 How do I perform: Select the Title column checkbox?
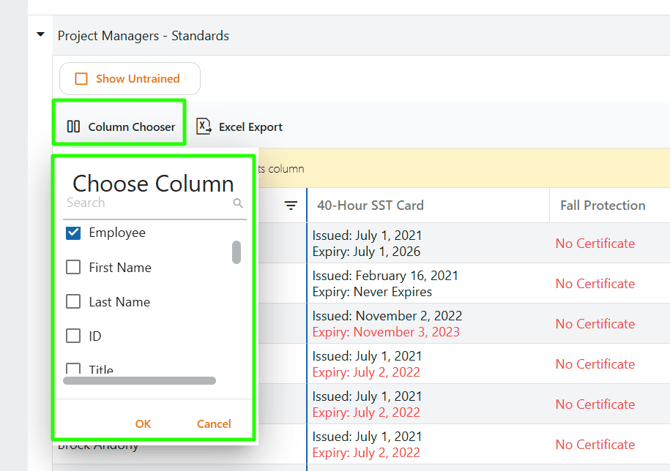pyautogui.click(x=73, y=369)
